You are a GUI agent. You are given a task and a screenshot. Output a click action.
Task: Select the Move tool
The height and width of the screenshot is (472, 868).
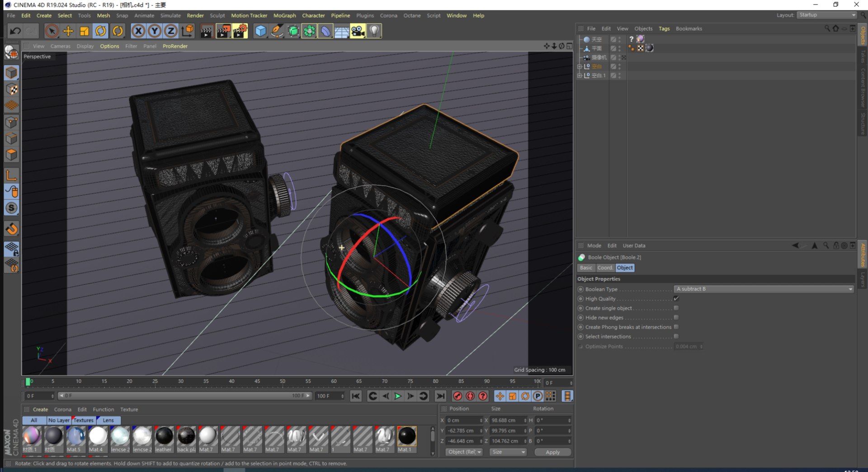(68, 31)
